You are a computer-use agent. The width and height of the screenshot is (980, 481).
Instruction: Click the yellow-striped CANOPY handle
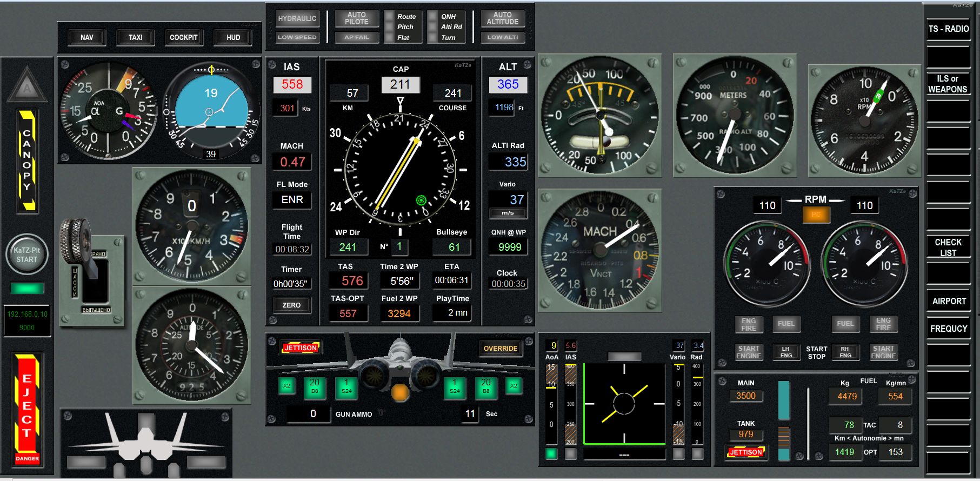[27, 160]
